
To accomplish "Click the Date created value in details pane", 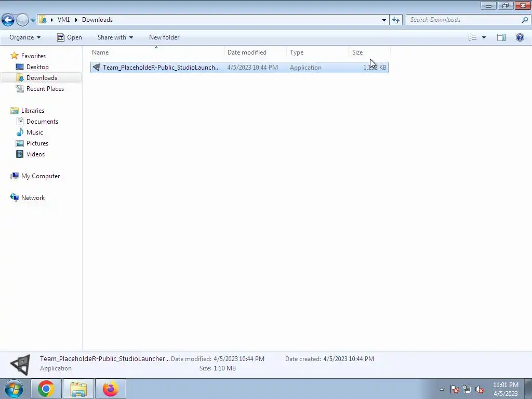I will tap(349, 358).
